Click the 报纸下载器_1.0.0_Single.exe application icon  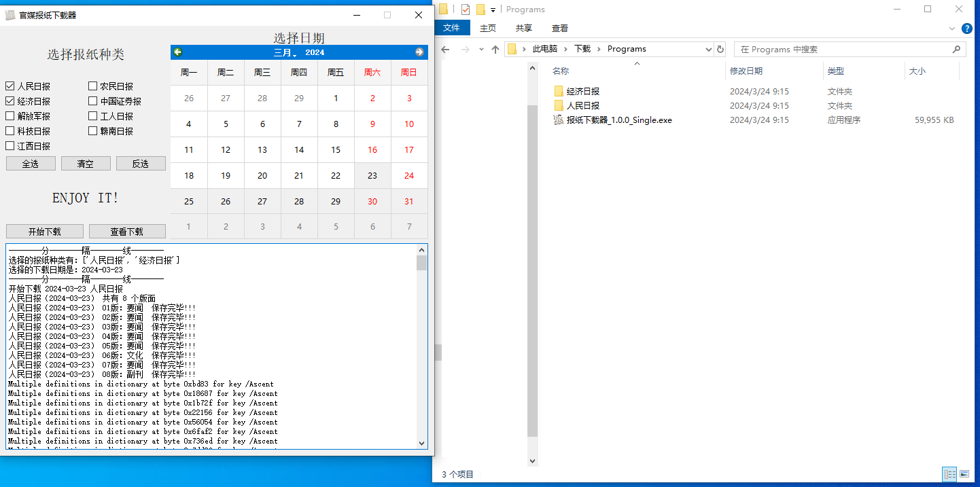coord(559,120)
